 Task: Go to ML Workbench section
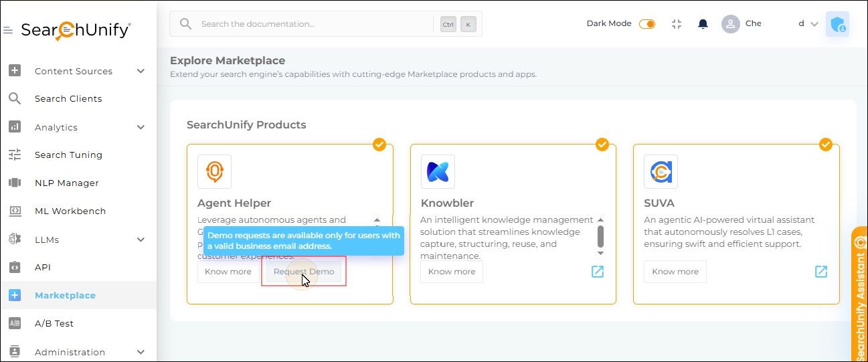tap(70, 211)
